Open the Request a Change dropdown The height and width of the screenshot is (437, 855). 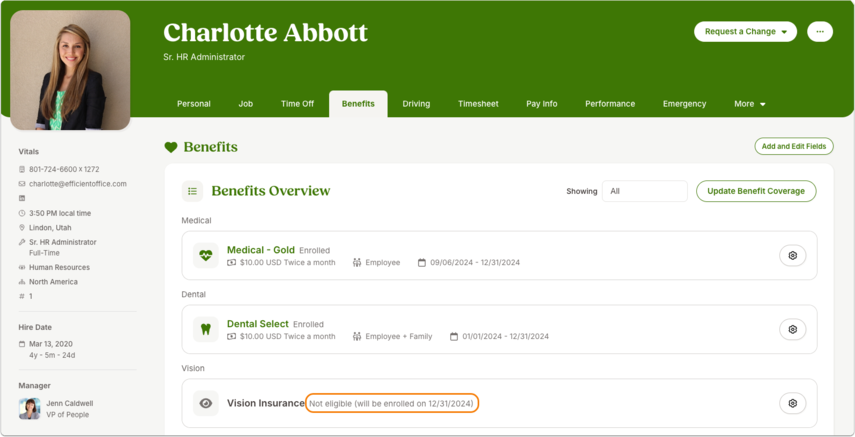point(745,32)
